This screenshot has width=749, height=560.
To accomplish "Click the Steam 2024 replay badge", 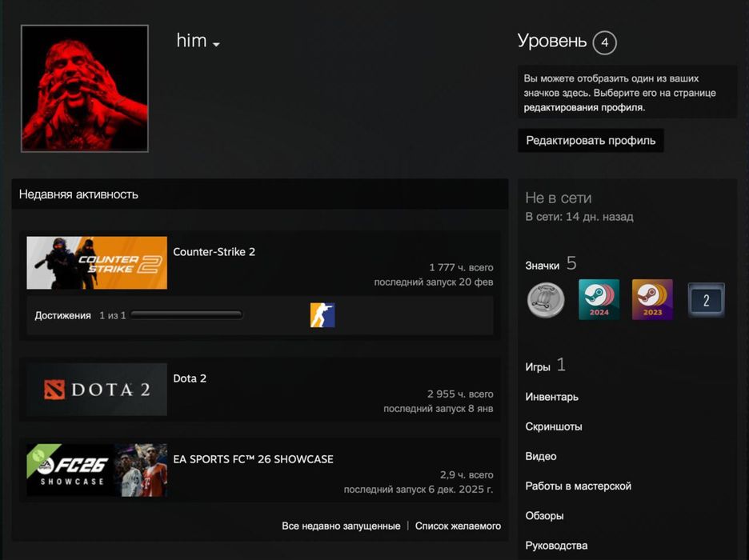I will [599, 300].
